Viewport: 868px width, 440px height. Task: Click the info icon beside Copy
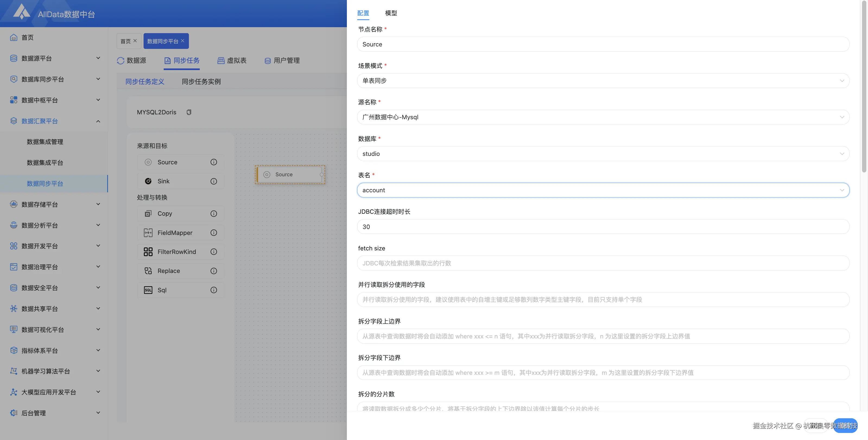pyautogui.click(x=214, y=213)
